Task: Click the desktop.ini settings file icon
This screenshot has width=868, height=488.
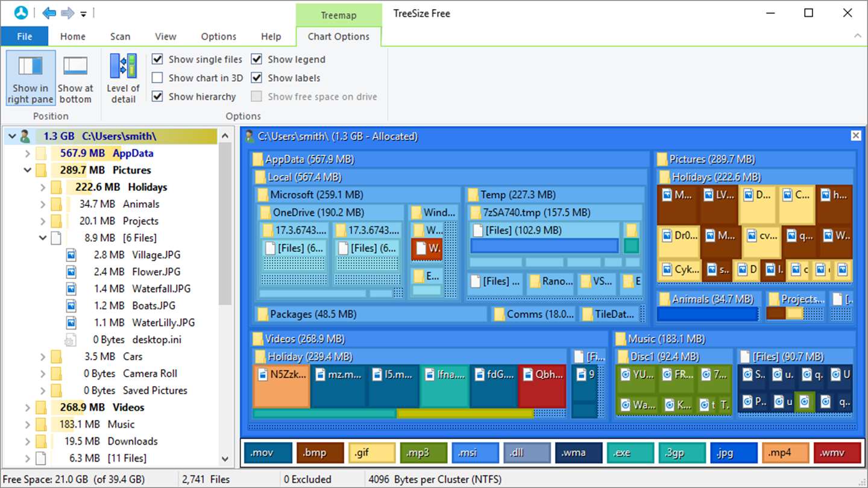Action: [71, 339]
